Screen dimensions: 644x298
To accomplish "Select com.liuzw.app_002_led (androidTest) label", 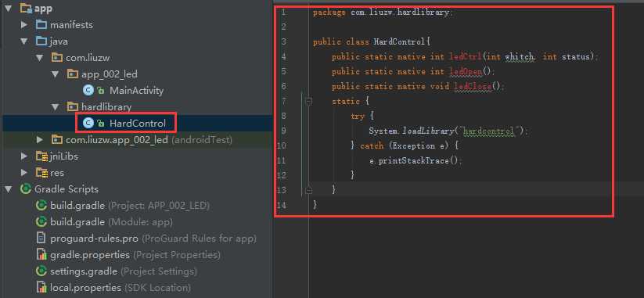I will 149,140.
